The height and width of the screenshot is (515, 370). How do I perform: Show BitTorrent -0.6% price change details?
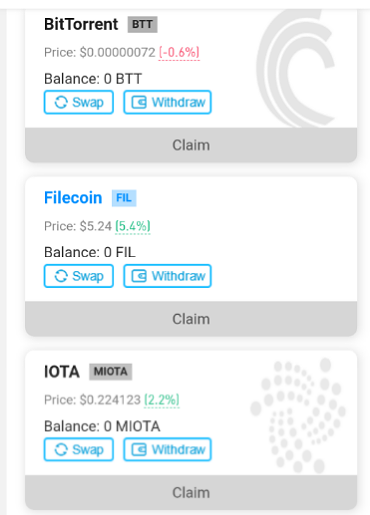tap(179, 53)
